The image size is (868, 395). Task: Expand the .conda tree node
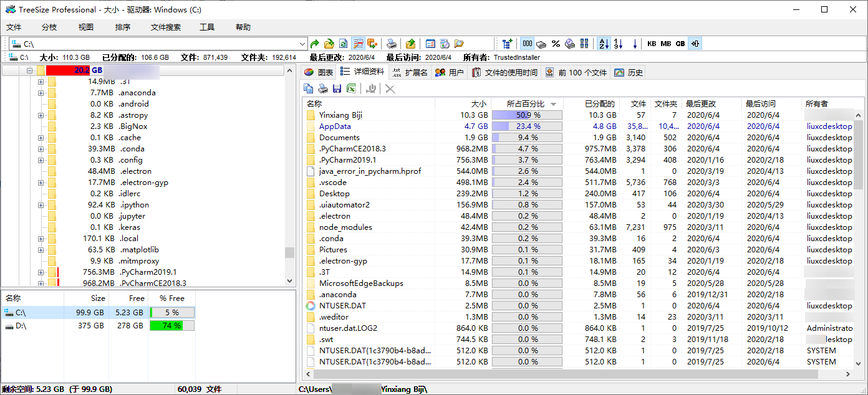[x=41, y=149]
